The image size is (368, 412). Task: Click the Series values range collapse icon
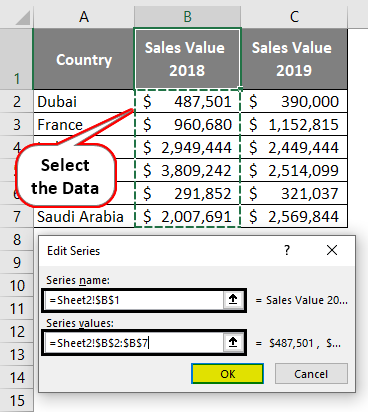coord(233,343)
